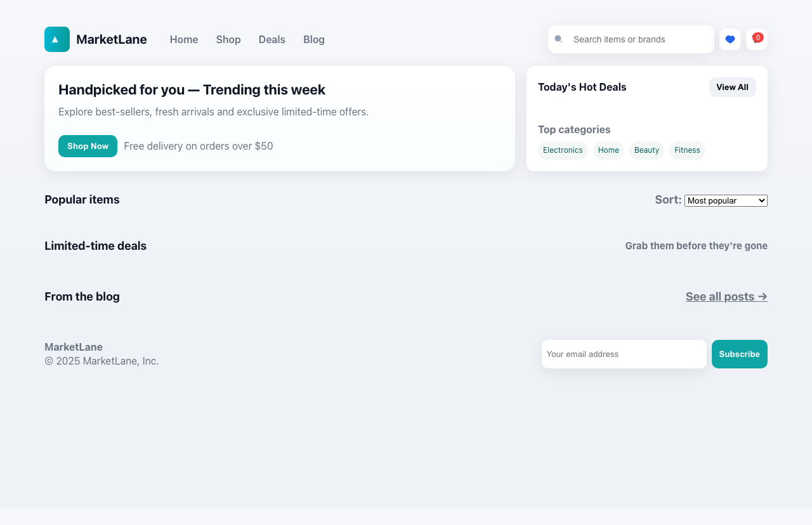The image size is (812, 525).
Task: Select the Home category chip
Action: tap(608, 150)
